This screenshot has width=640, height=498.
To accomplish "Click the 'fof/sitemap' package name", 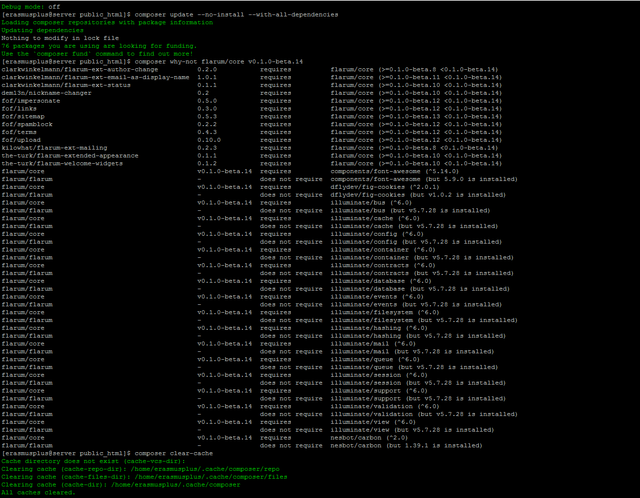I will click(x=23, y=116).
